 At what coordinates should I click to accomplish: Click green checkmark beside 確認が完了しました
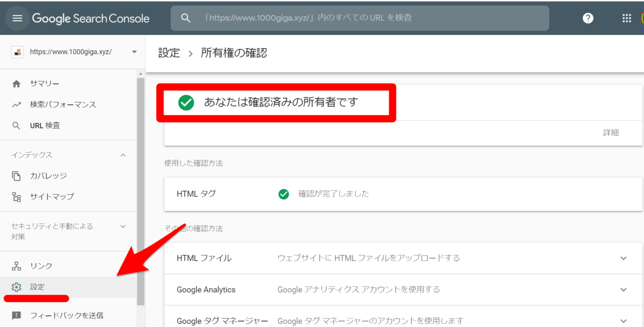[x=284, y=194]
